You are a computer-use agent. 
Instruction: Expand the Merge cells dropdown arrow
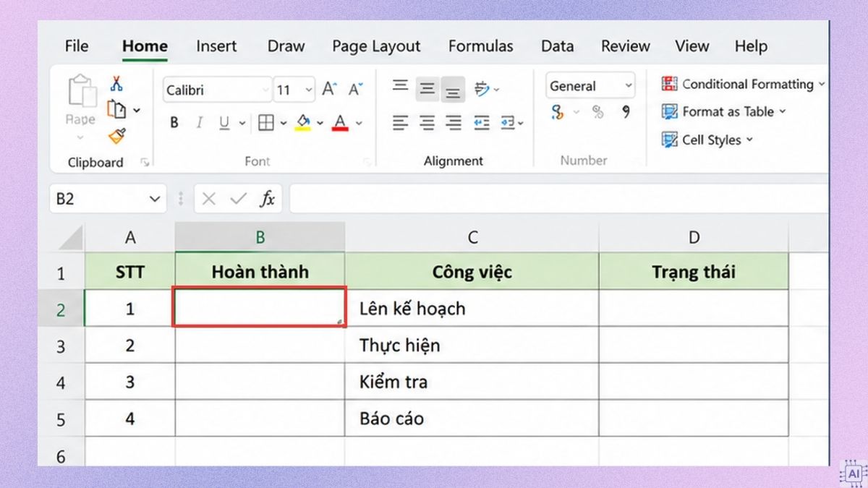521,124
